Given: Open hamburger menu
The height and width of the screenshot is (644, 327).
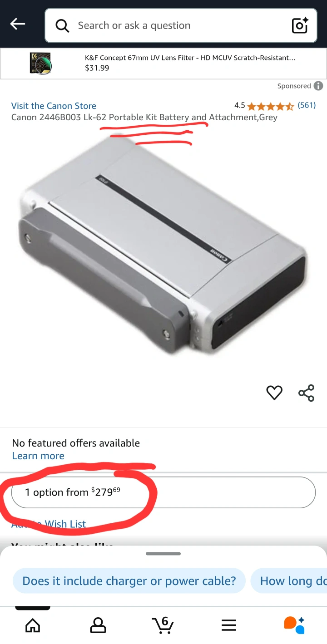Looking at the screenshot, I should click(229, 625).
